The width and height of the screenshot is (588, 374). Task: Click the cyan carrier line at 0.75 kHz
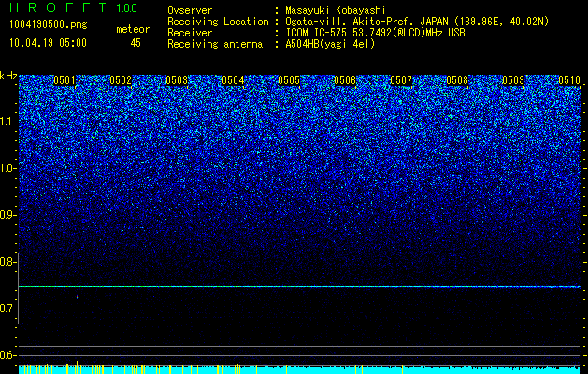pyautogui.click(x=300, y=287)
